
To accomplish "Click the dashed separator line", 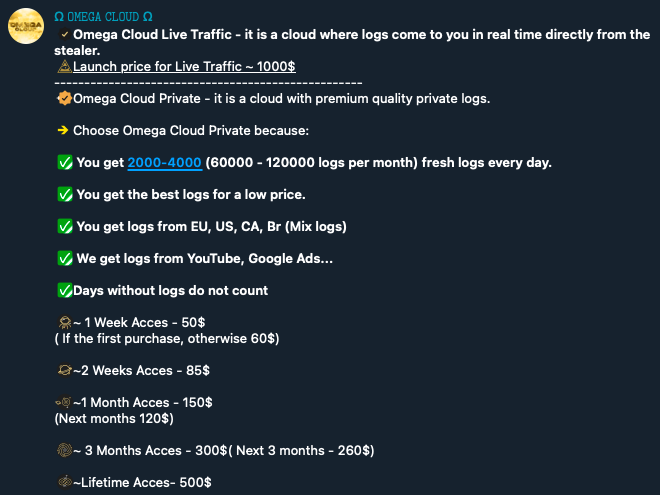I will tap(208, 83).
